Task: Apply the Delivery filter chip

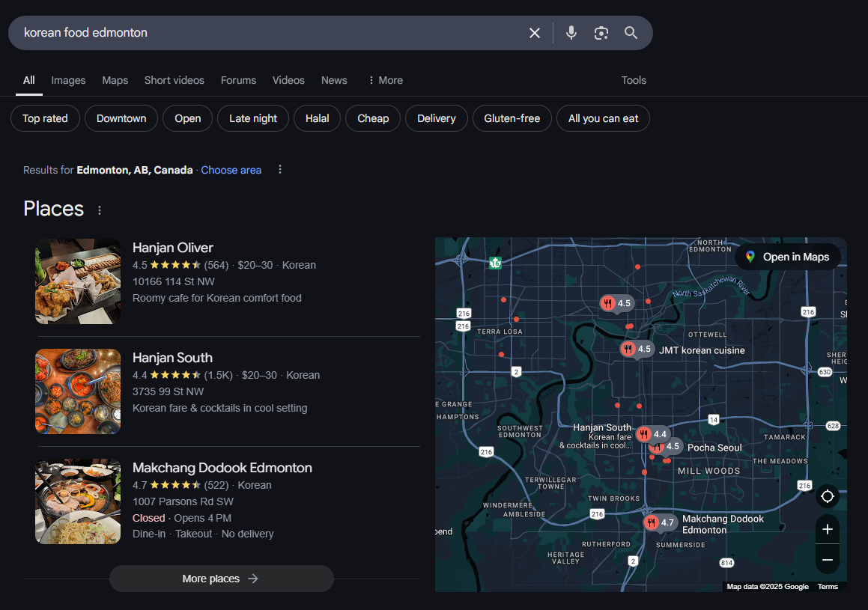Action: pos(436,118)
